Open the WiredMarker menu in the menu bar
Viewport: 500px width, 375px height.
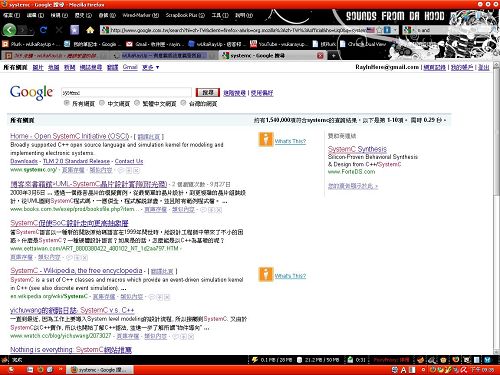click(141, 15)
